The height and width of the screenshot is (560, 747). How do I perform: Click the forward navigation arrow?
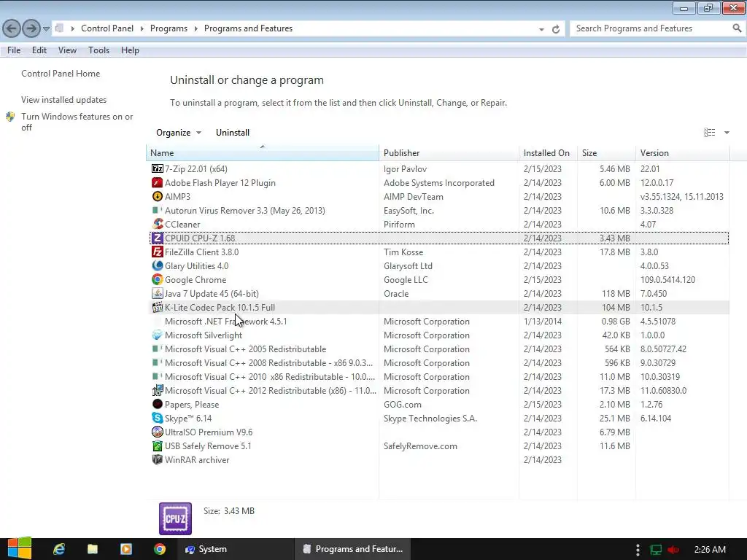[31, 28]
